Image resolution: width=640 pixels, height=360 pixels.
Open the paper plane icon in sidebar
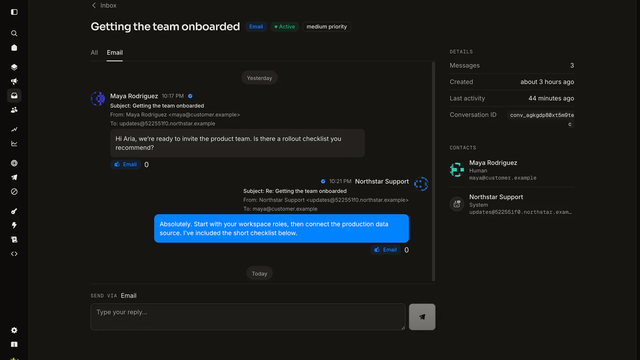(14, 177)
